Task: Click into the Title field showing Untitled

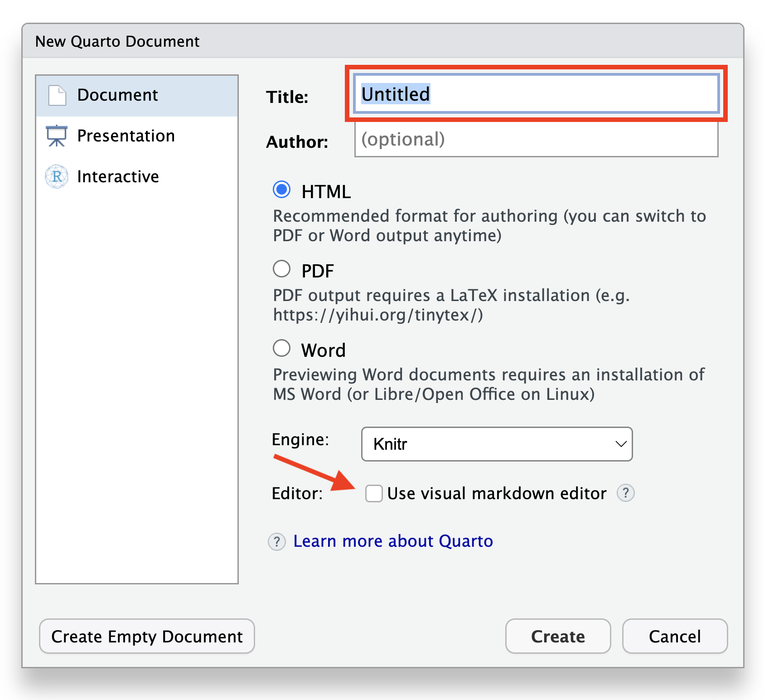Action: pos(536,94)
